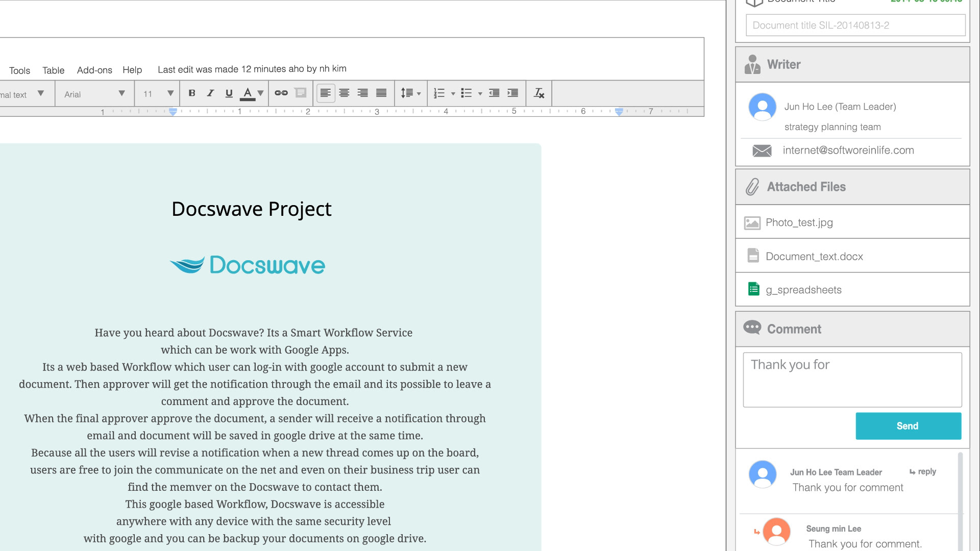Open the Add-ons menu
This screenshot has height=551, width=980.
coord(94,70)
